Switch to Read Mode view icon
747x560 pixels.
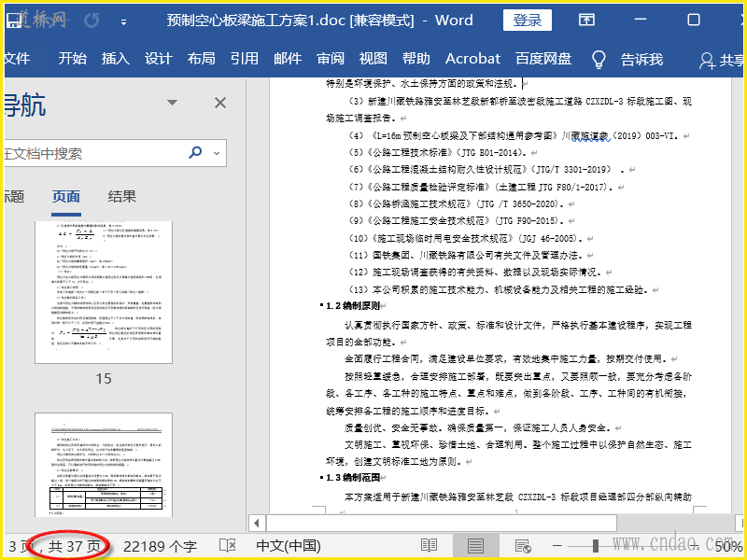click(430, 546)
